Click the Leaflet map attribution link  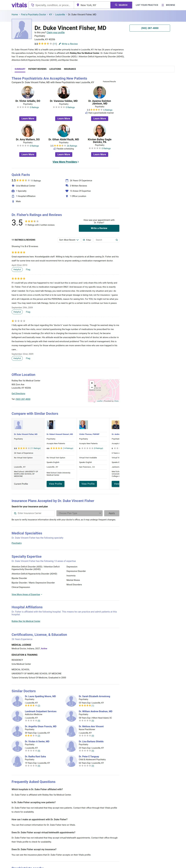100,401
